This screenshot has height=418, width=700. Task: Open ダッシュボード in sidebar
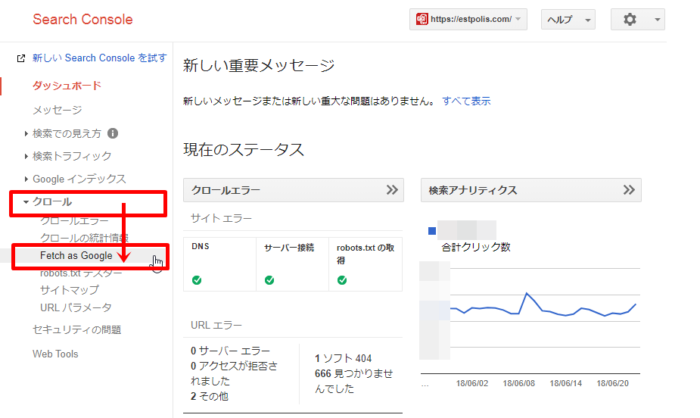[67, 85]
